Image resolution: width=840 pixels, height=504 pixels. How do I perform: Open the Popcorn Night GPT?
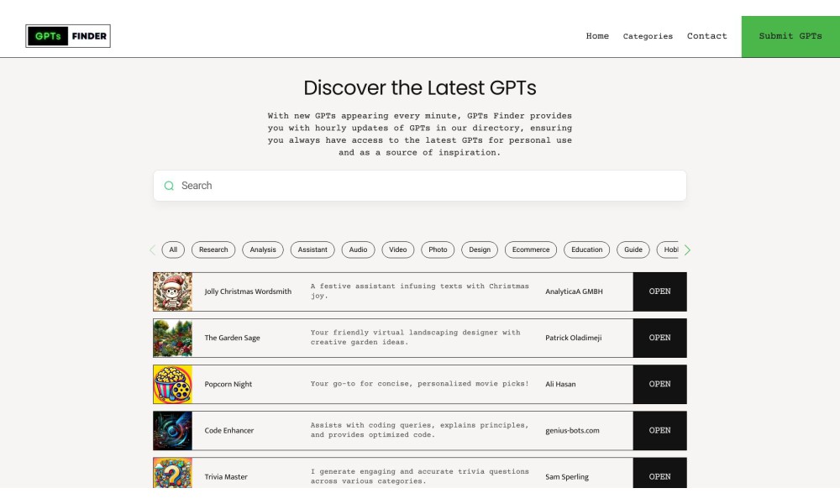click(x=660, y=384)
